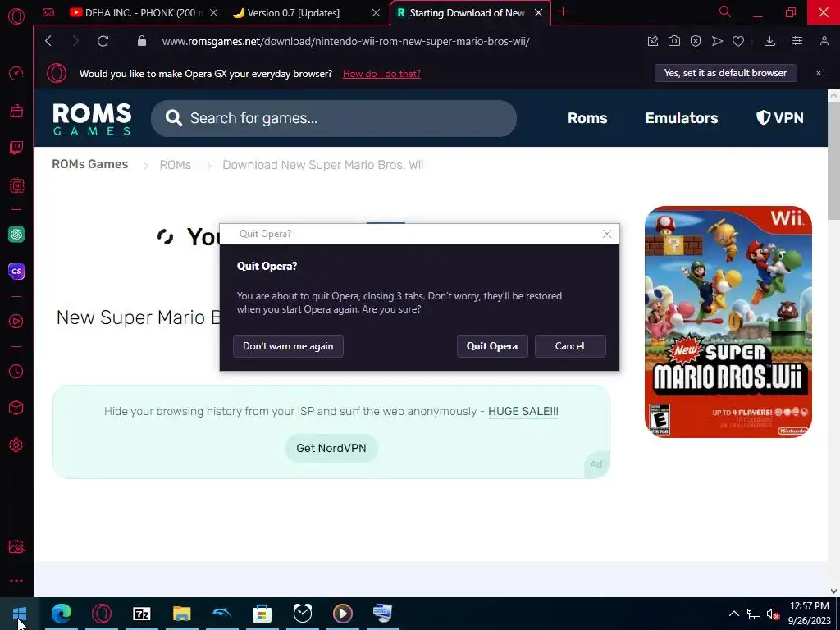Open ChatGPT icon in the sidebar
This screenshot has height=630, width=840.
click(16, 234)
